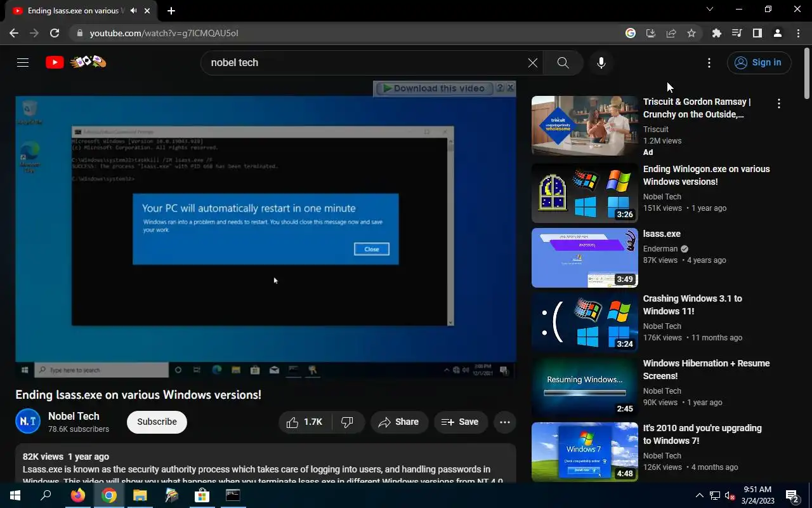Close the download video banner
Image resolution: width=812 pixels, height=508 pixels.
pos(510,88)
